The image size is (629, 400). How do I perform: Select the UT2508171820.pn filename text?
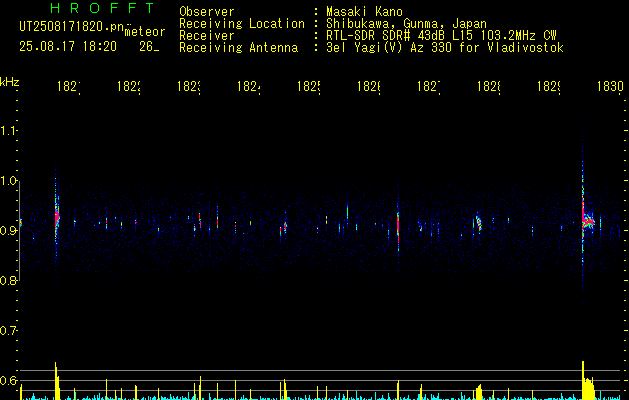coord(72,27)
